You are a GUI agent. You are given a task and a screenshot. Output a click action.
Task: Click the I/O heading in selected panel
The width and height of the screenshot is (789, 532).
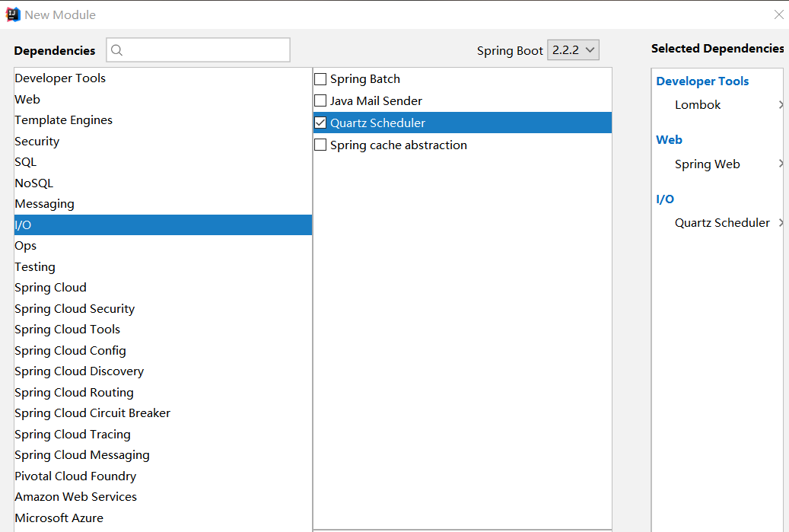(x=665, y=199)
